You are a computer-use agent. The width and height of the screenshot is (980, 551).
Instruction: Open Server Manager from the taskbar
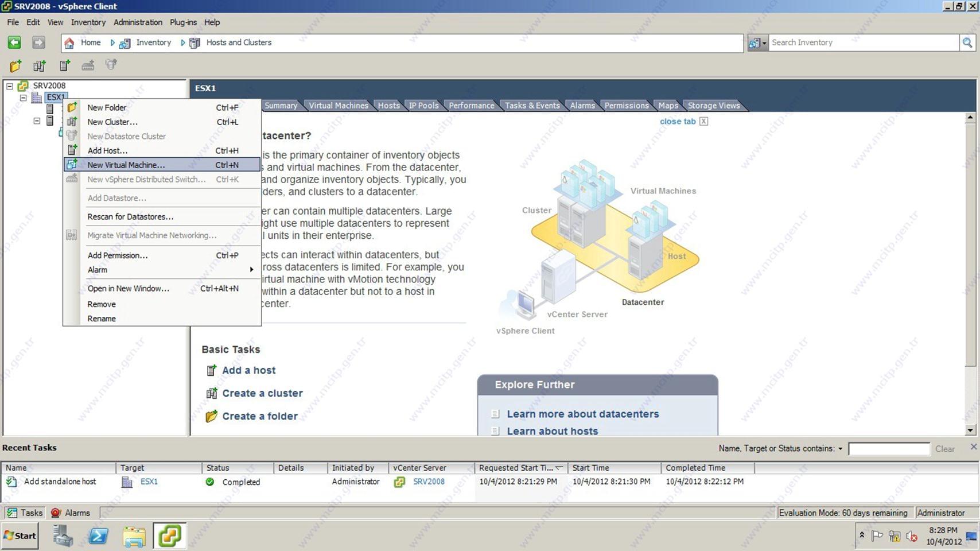[x=63, y=536]
